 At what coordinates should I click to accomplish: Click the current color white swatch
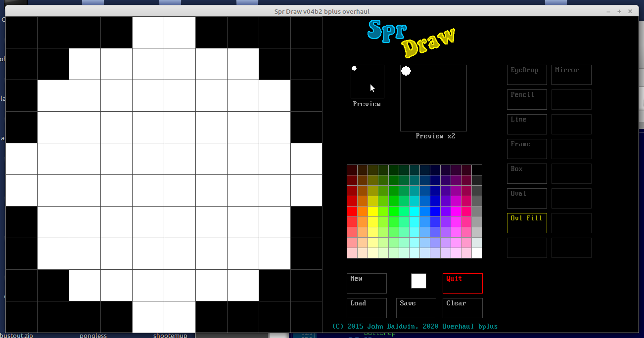(x=418, y=281)
